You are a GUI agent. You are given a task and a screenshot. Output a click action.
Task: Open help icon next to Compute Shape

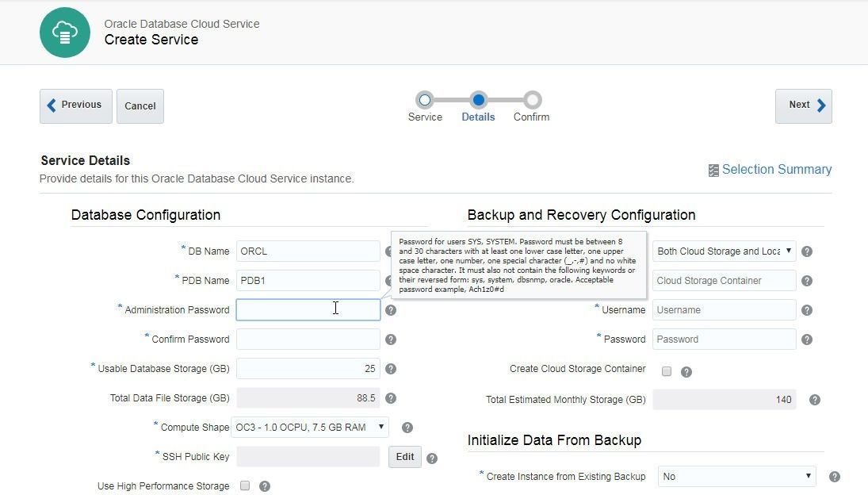tap(407, 428)
